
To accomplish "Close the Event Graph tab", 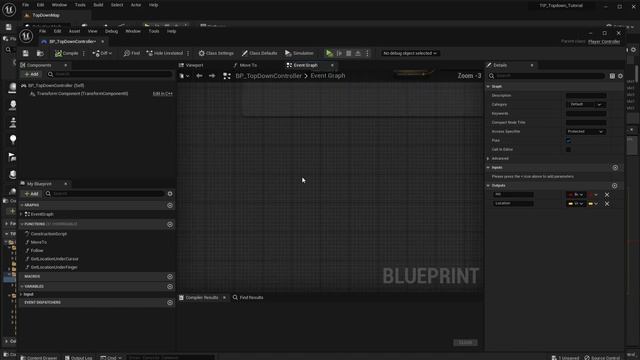I will tap(332, 65).
